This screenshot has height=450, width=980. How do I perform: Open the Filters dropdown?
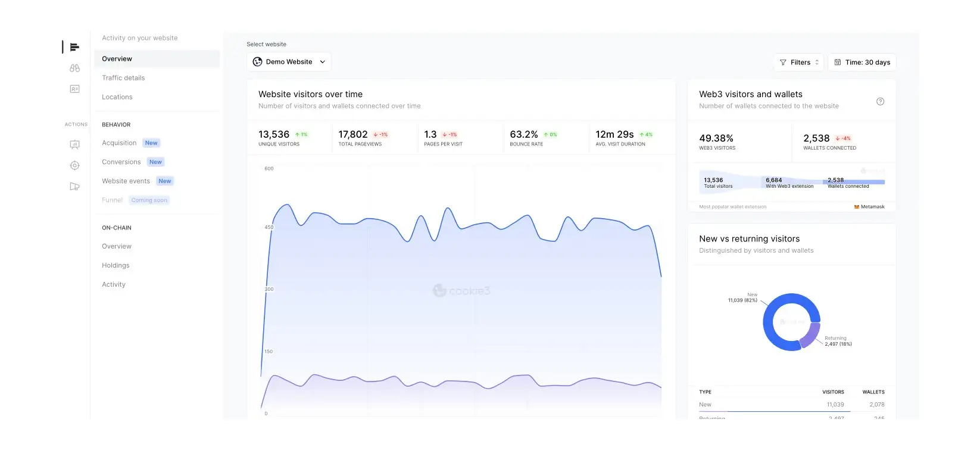(799, 63)
